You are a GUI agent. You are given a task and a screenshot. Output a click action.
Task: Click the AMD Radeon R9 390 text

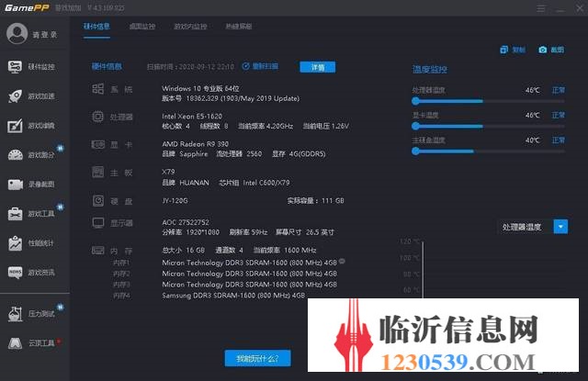195,144
